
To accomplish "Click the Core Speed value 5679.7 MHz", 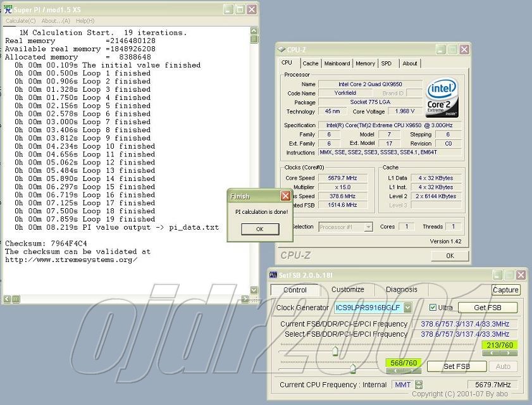I will 342,178.
